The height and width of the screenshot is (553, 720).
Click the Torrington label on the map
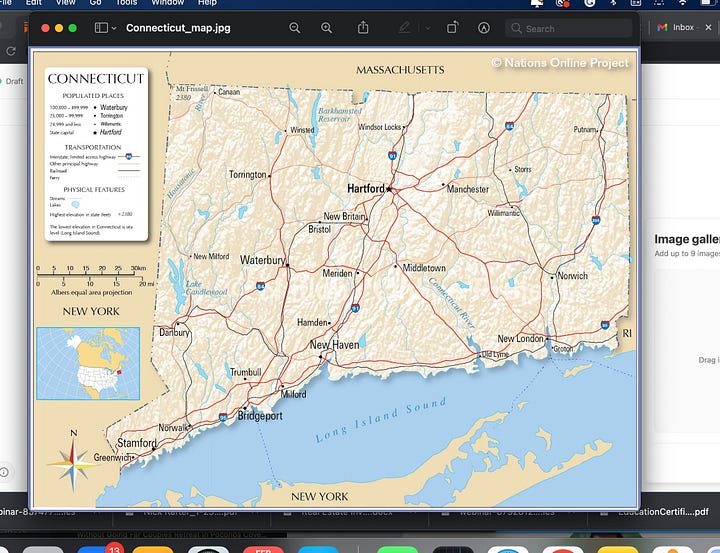click(248, 175)
